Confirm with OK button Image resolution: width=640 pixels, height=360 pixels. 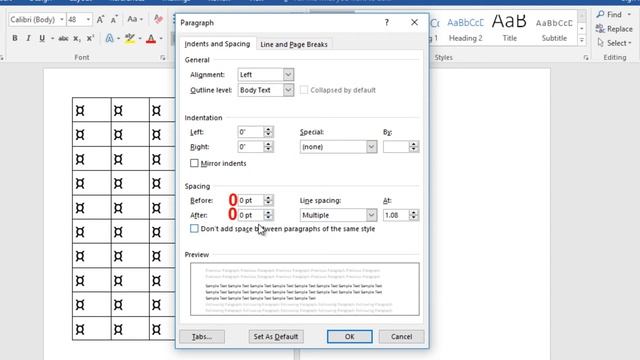point(349,337)
